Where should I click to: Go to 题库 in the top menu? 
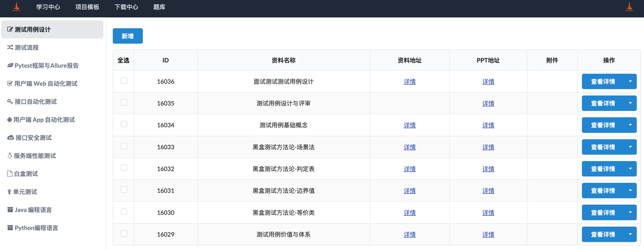point(159,7)
